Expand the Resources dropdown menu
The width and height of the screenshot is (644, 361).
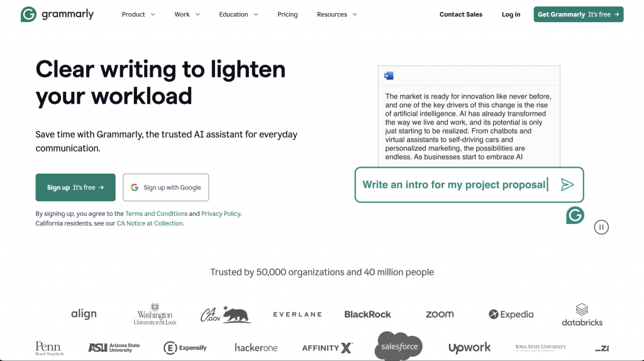click(337, 14)
